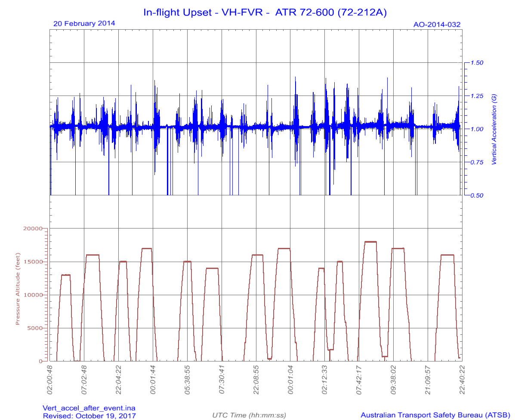Viewport: 515px width, 420px height.
Task: Click the 1.25 value on acceleration axis
Action: [x=477, y=96]
